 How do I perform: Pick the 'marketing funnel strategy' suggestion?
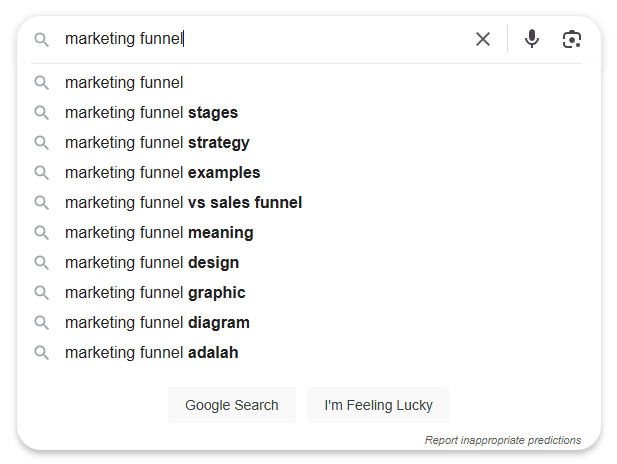point(308,142)
